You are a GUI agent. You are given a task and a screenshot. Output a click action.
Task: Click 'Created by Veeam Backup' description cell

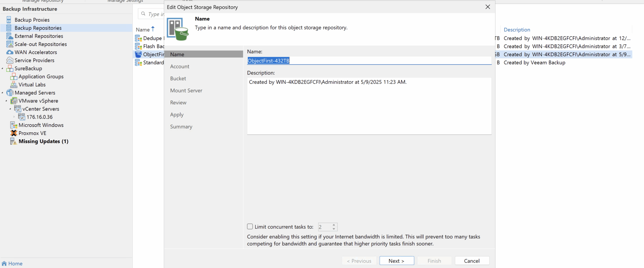534,62
